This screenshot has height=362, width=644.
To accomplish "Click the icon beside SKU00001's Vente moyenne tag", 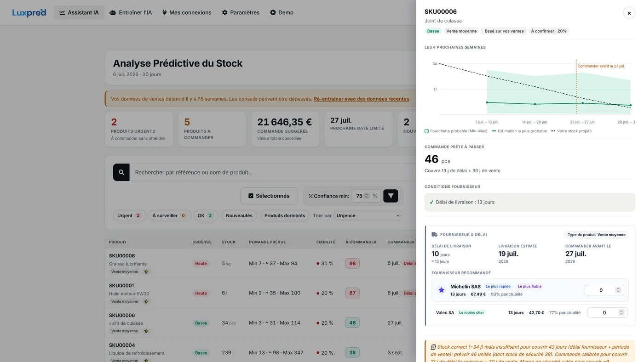I will coord(146,301).
